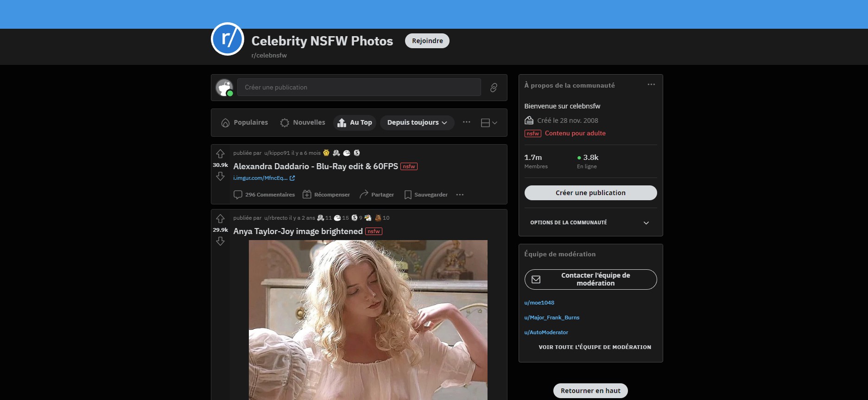Click the Créer une publication text field
This screenshot has height=400, width=868.
pyautogui.click(x=359, y=88)
